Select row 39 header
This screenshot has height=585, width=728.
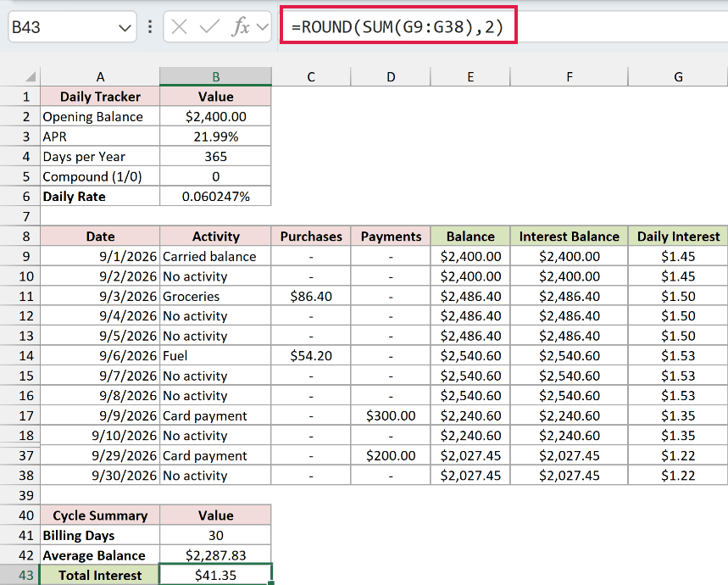20,495
